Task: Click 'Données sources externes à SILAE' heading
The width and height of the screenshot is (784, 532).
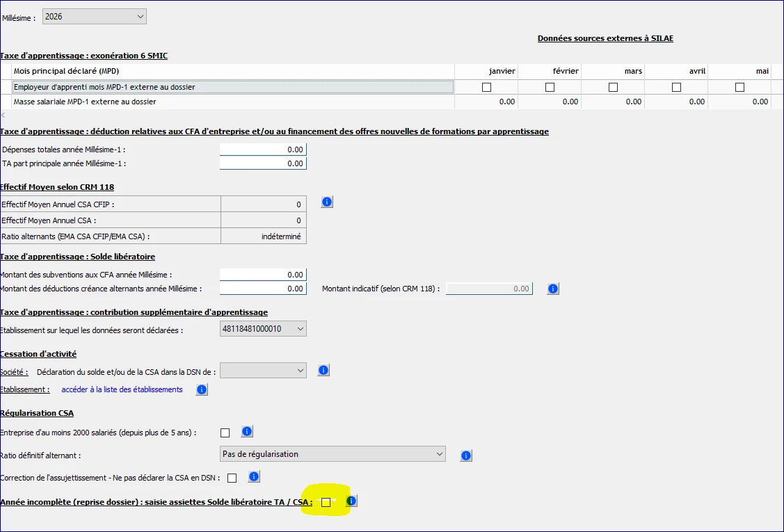Action: [605, 38]
